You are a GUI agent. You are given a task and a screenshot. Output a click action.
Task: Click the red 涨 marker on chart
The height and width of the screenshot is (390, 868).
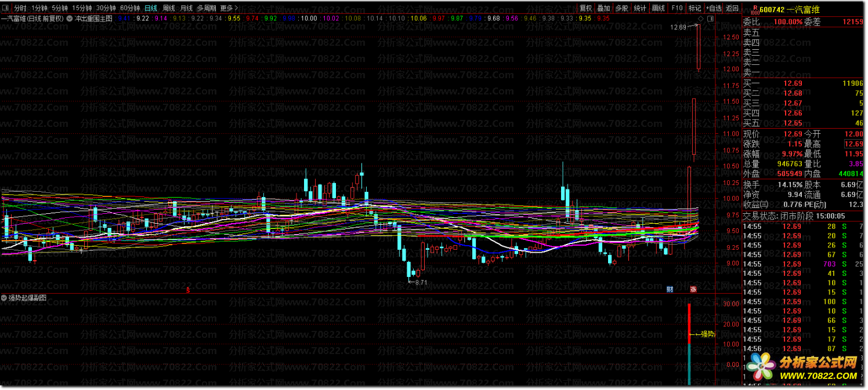point(693,289)
